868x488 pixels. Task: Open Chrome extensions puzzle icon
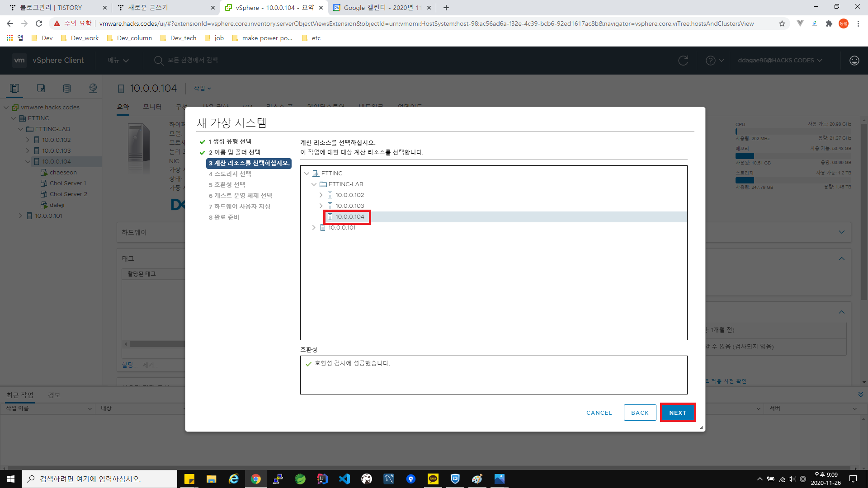coord(829,23)
